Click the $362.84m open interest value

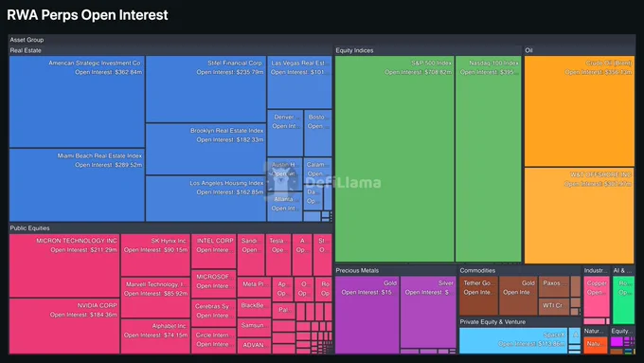pyautogui.click(x=129, y=72)
